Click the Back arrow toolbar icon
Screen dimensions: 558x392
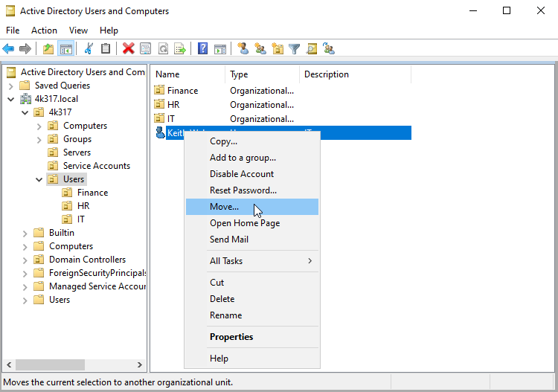pyautogui.click(x=8, y=49)
